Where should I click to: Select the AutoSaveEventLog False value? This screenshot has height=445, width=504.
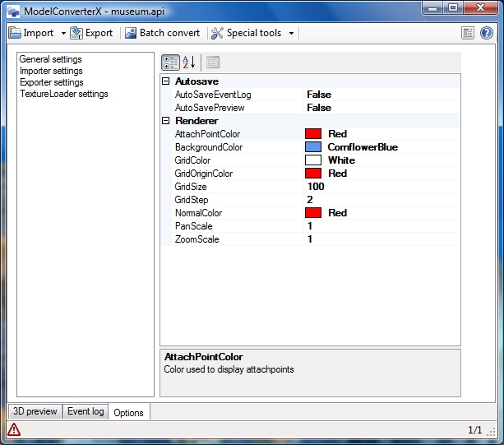coord(319,95)
